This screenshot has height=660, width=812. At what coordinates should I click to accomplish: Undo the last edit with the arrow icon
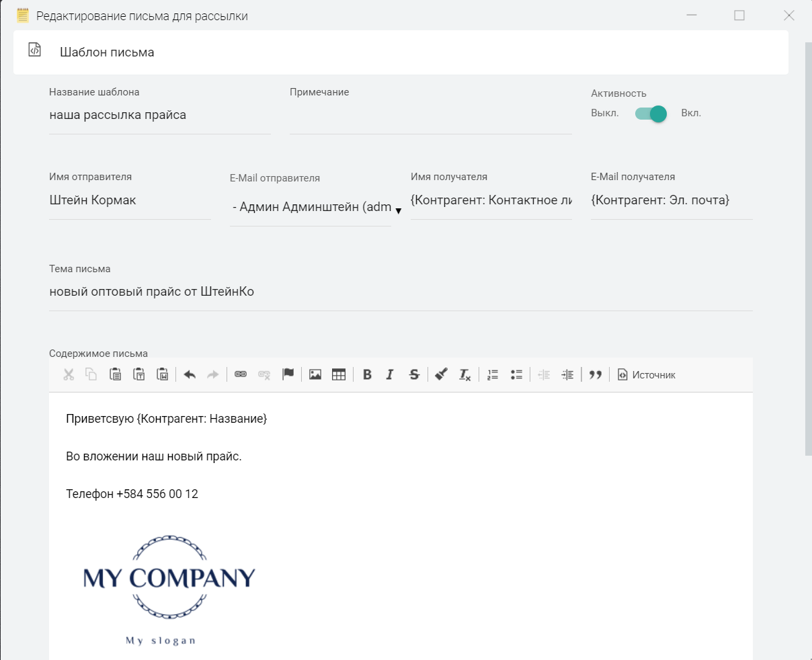[x=190, y=375]
